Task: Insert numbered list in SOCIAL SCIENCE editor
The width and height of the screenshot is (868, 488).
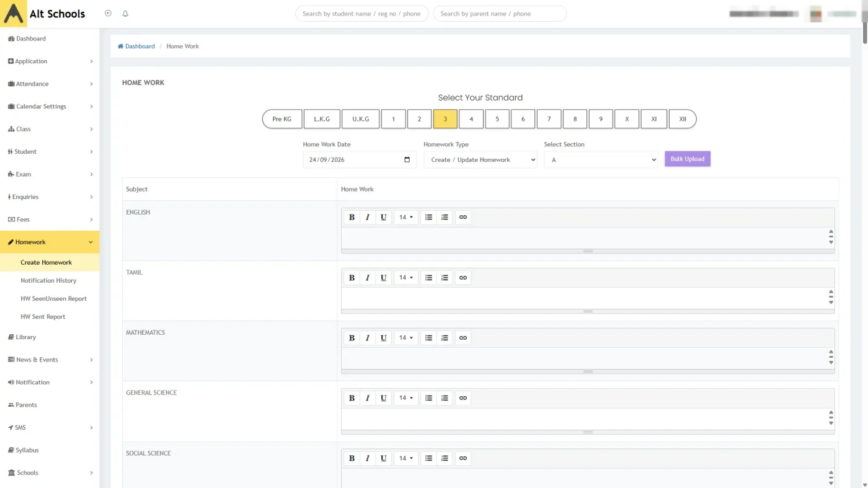Action: (445, 458)
